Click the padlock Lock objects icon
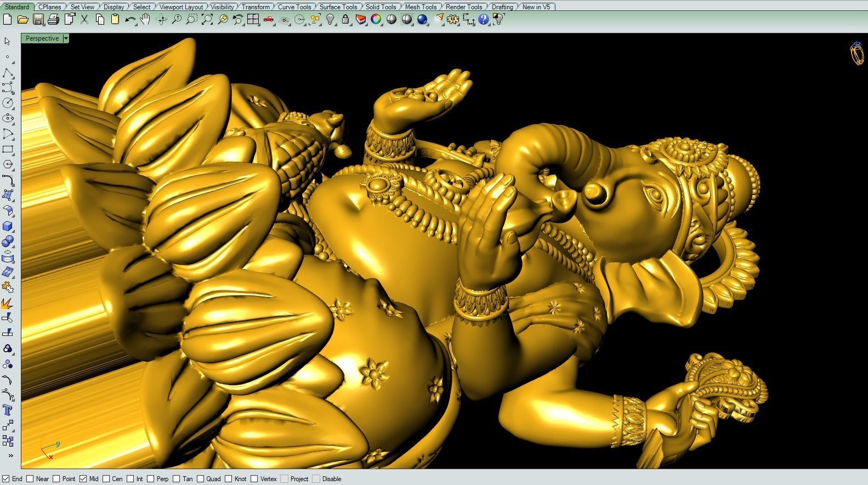868x485 pixels. click(x=345, y=20)
